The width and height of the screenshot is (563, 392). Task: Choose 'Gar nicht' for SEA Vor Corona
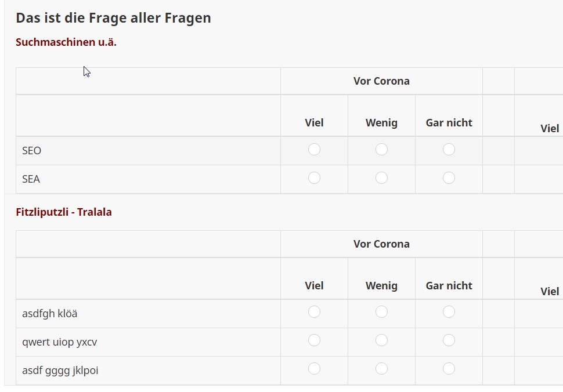click(449, 178)
